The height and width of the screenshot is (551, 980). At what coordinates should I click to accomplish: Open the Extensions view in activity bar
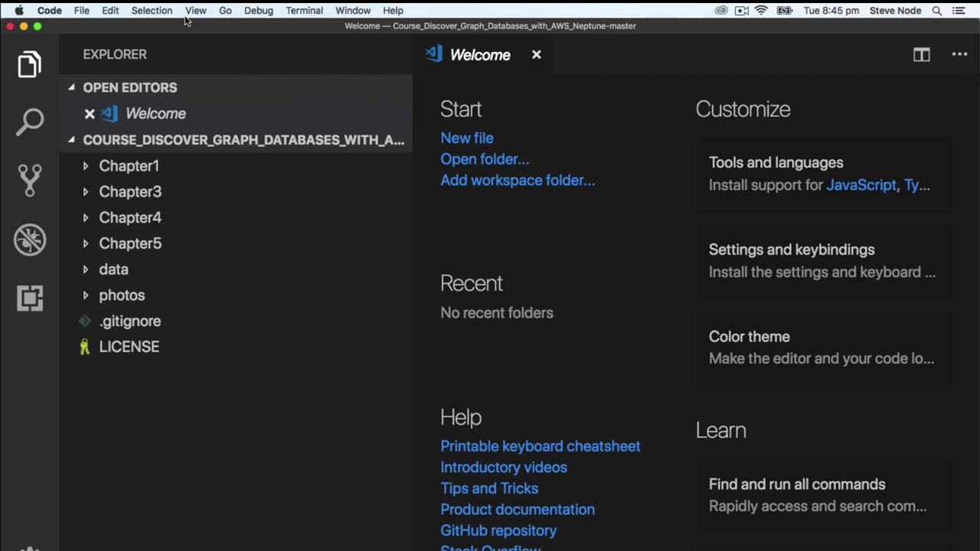30,298
